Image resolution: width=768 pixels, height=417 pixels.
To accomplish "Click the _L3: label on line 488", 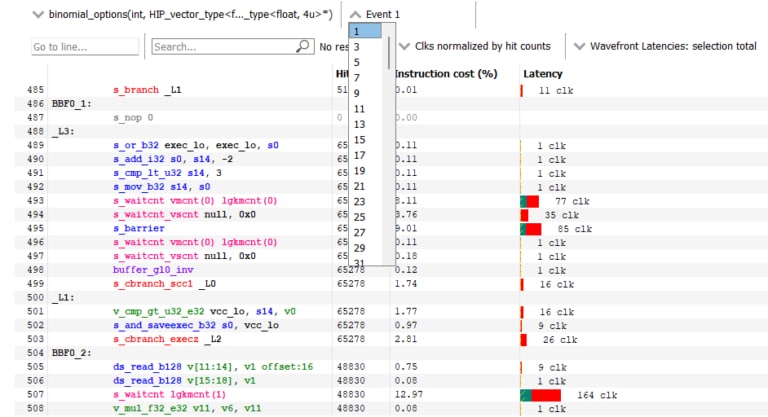I will pos(63,131).
